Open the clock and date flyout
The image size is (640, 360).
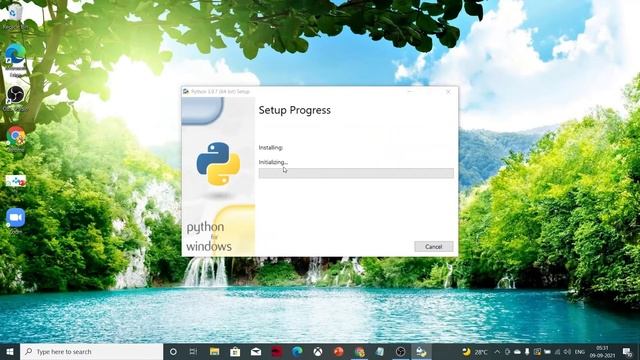[602, 351]
